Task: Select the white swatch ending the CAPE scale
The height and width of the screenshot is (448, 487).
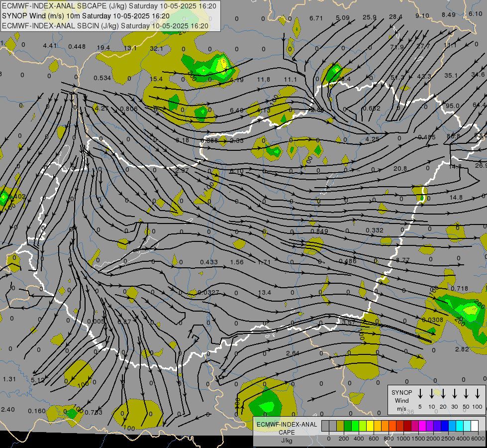Action: pyautogui.click(x=475, y=426)
